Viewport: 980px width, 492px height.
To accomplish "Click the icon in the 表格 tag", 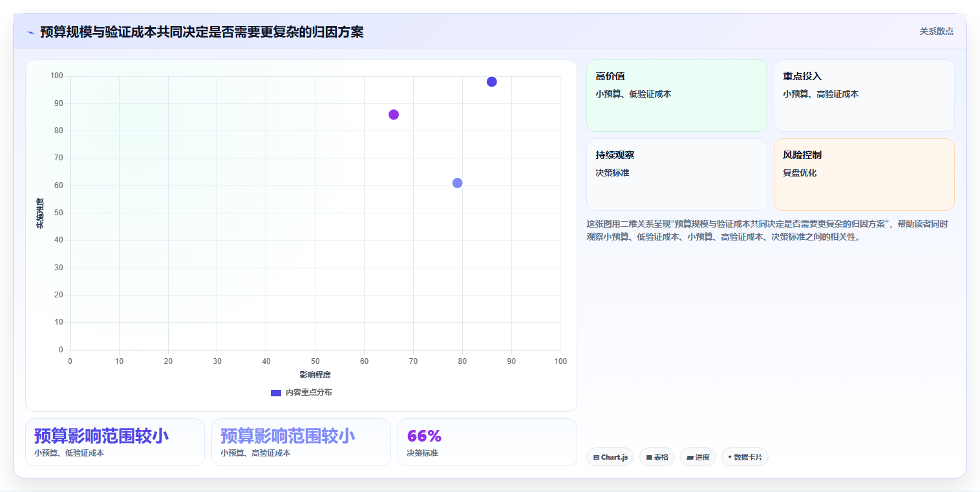I will (649, 457).
